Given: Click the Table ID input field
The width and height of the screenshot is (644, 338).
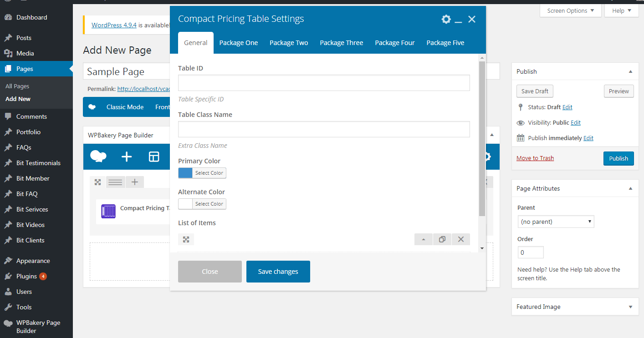Looking at the screenshot, I should tap(323, 83).
